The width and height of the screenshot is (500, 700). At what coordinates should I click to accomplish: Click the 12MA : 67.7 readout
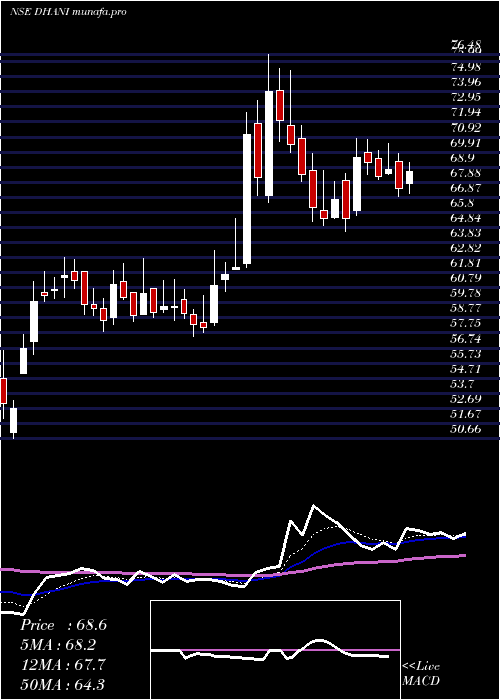(x=63, y=665)
